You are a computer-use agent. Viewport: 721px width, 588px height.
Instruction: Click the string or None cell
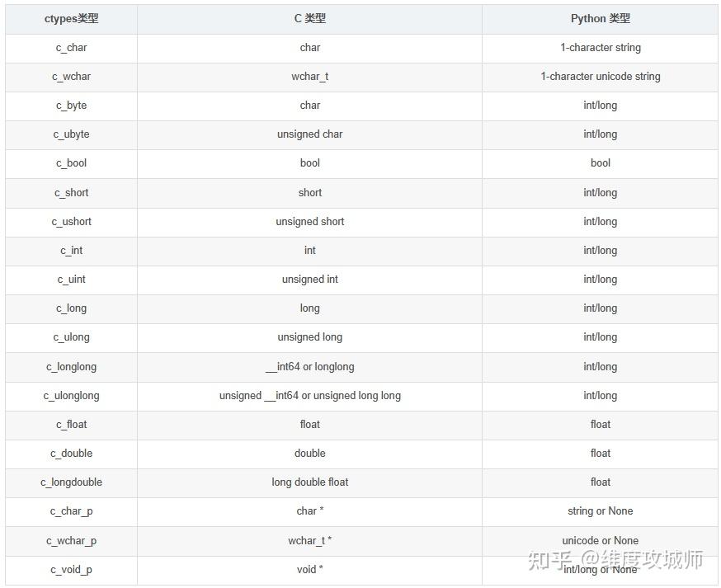600,510
